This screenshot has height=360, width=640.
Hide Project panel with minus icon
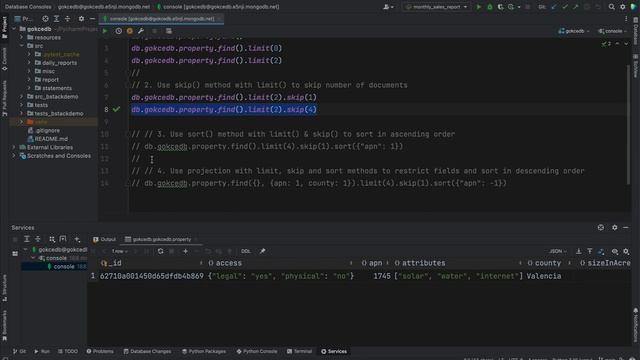coord(92,19)
